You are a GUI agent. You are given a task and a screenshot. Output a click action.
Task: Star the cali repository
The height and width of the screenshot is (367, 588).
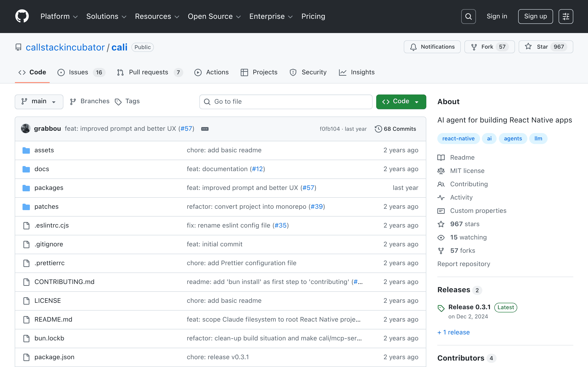tap(546, 47)
